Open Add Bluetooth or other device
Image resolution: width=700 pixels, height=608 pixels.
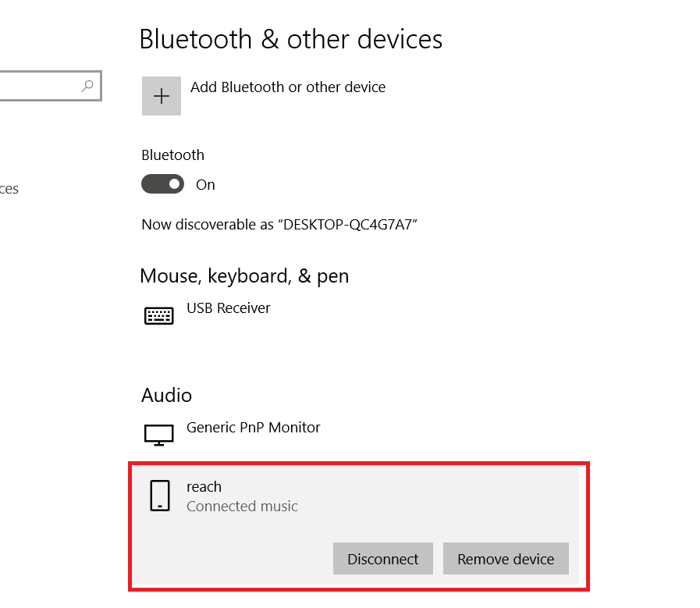[x=288, y=87]
